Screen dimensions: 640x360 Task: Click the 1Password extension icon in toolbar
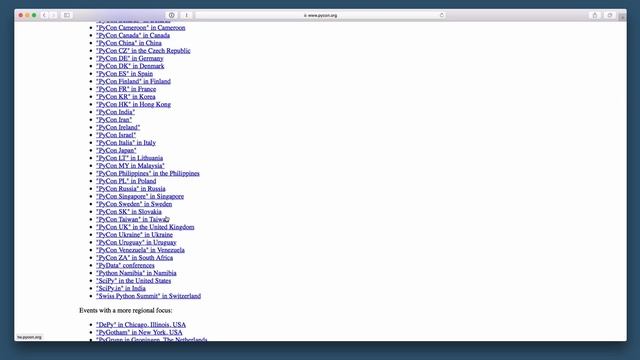(172, 16)
